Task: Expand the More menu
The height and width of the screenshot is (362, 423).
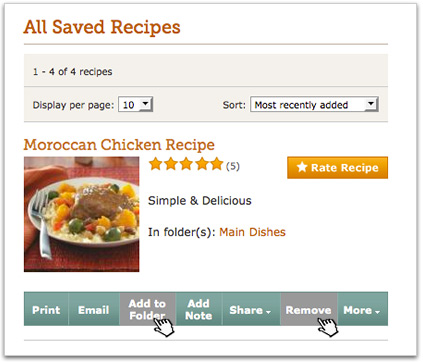Action: 362,309
